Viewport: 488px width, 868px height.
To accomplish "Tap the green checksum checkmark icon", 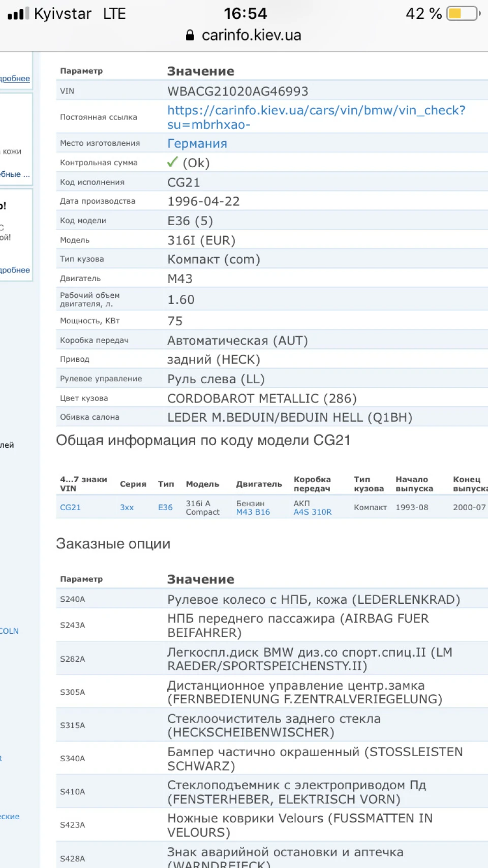I will [x=172, y=162].
